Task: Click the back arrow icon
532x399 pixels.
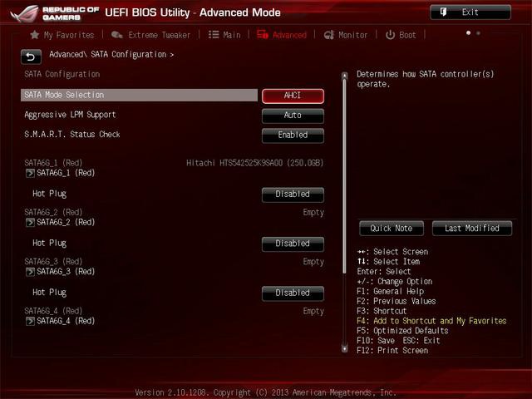Action: 31,57
